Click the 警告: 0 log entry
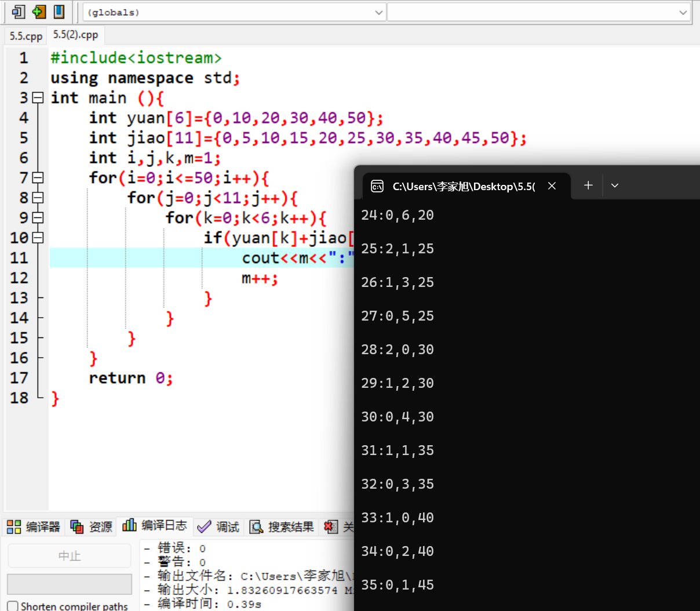700x611 pixels. pos(175,562)
